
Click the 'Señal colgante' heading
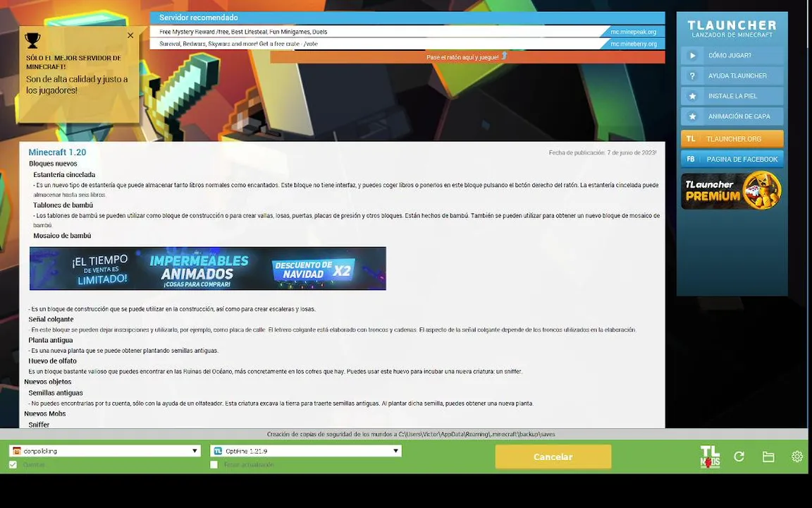click(51, 320)
